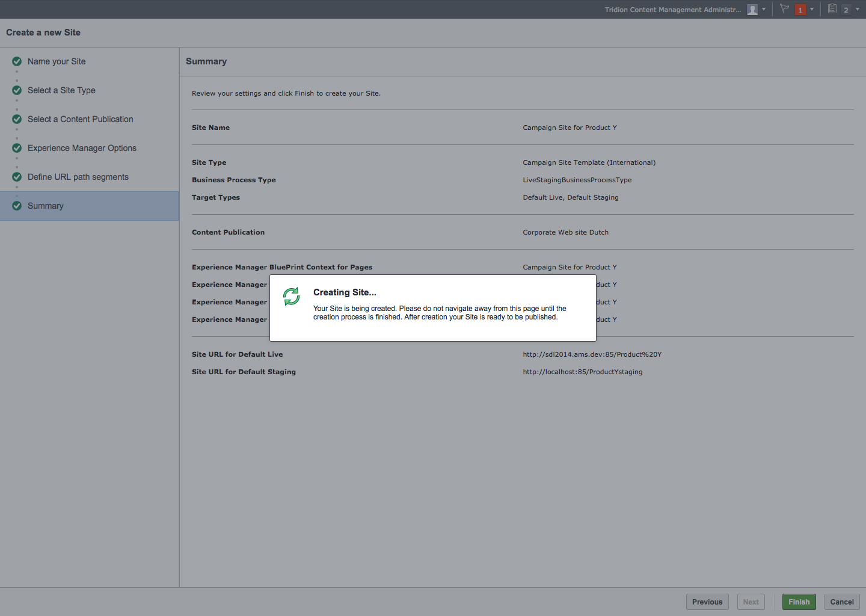Click the checkmark next to Select a Site Type
Screen dimensions: 866x616
coord(17,90)
